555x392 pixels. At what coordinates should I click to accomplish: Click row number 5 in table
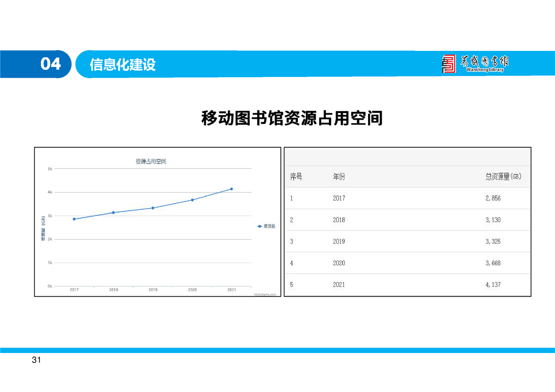point(291,284)
